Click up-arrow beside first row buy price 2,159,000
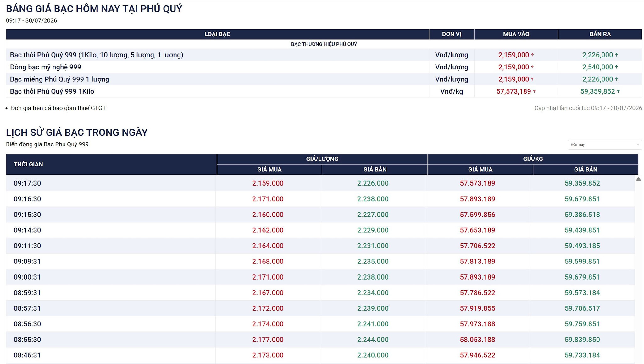This screenshot has height=364, width=644. point(532,55)
